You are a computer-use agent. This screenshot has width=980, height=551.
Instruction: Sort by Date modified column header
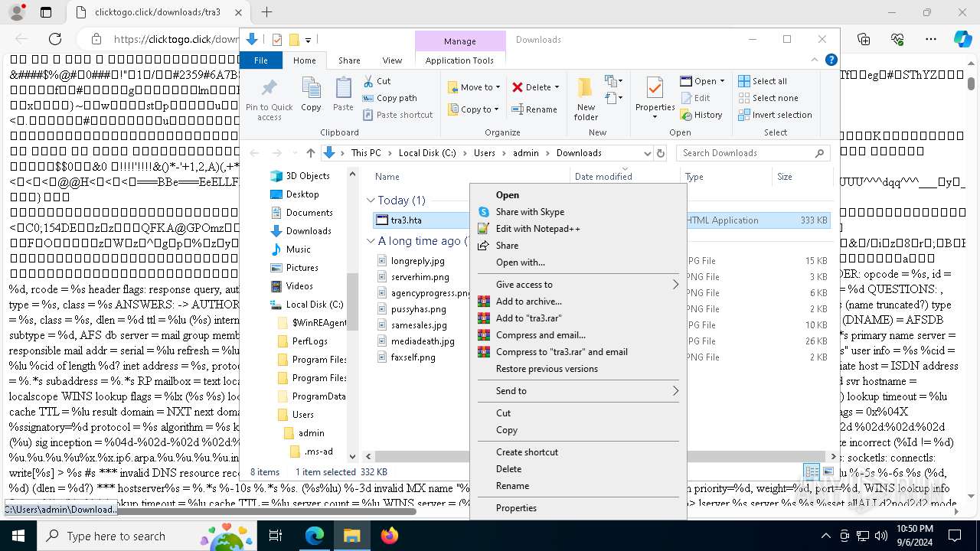603,177
